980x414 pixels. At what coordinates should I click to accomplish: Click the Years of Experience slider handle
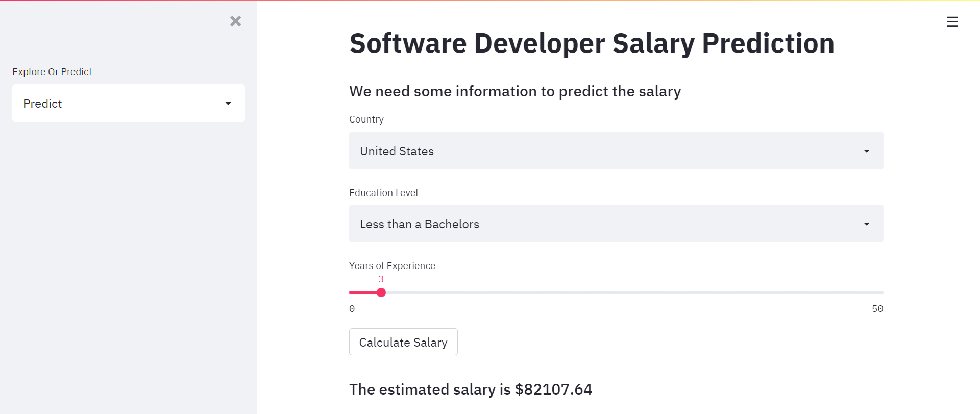(381, 293)
